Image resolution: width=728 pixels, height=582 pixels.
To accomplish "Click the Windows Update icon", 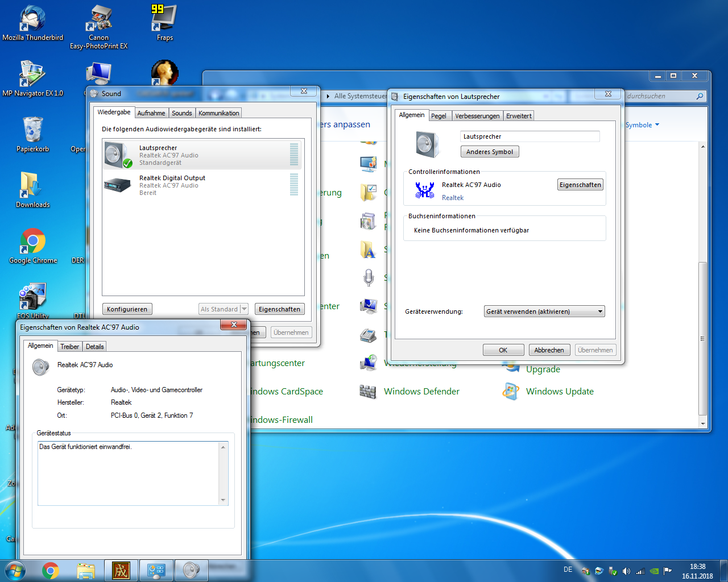I will tap(510, 392).
